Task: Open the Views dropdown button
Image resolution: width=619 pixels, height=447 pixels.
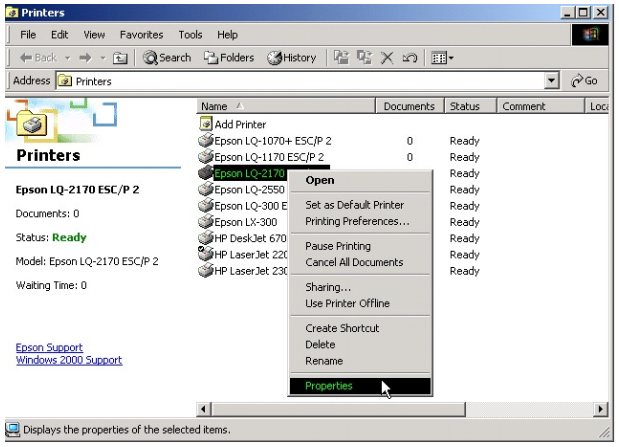Action: 441,58
